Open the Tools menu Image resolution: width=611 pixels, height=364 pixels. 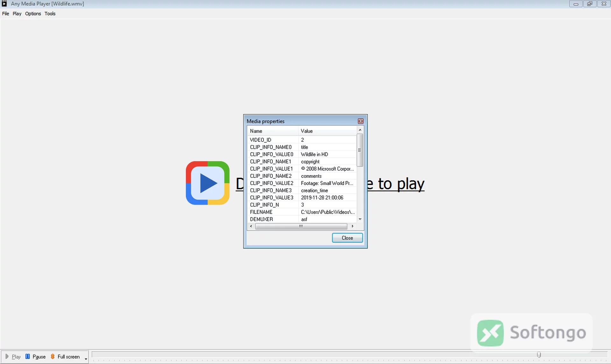pyautogui.click(x=50, y=14)
